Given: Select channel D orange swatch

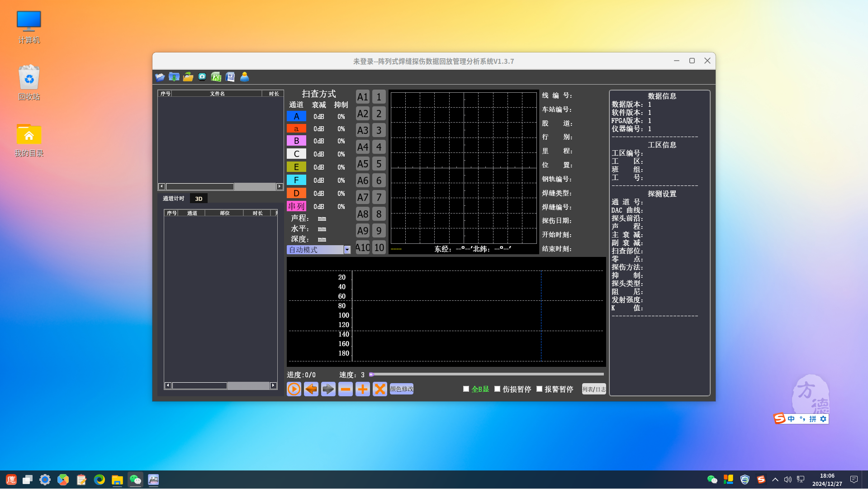Looking at the screenshot, I should point(296,193).
